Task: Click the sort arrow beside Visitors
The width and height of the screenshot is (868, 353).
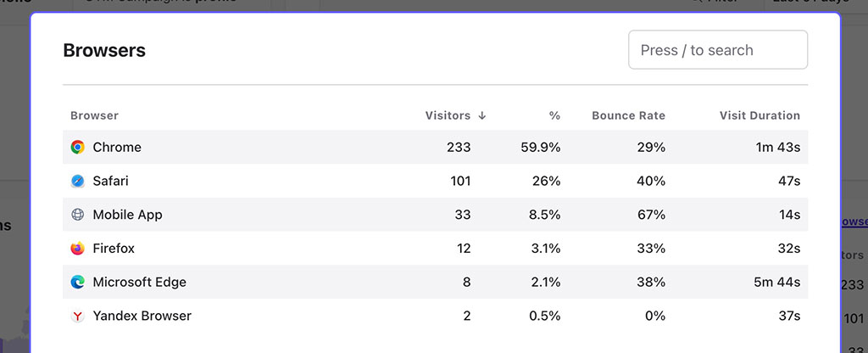Action: pos(482,115)
